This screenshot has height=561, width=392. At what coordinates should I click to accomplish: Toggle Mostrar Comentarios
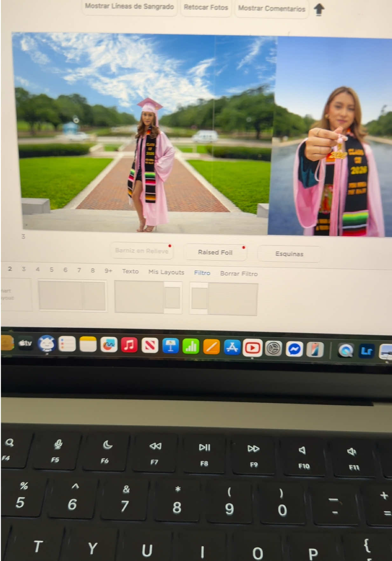click(272, 9)
